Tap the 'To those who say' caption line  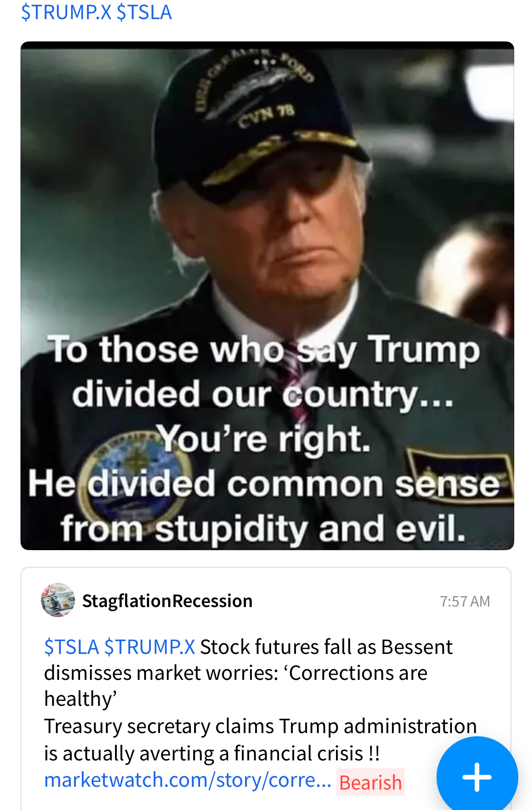point(203,349)
